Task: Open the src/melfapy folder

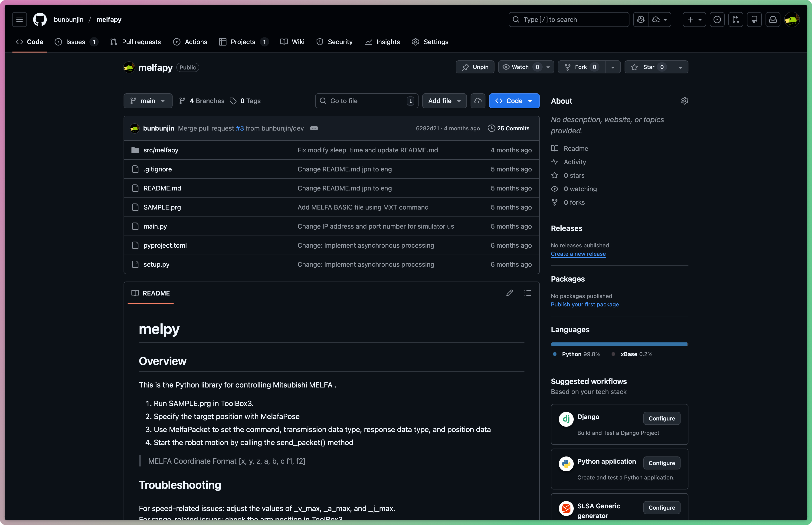Action: coord(161,150)
